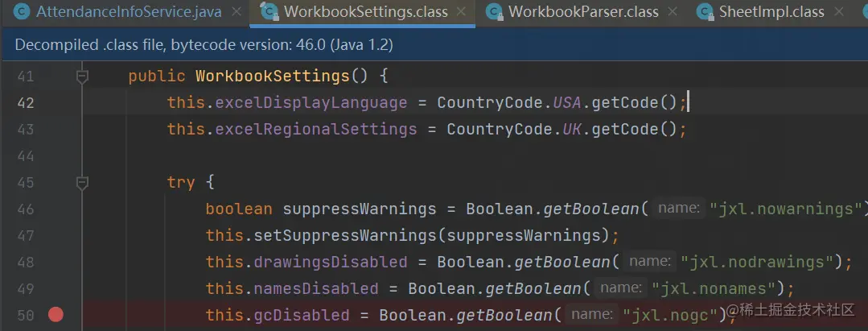Click the "jxl.nonames" string literal

tap(714, 288)
